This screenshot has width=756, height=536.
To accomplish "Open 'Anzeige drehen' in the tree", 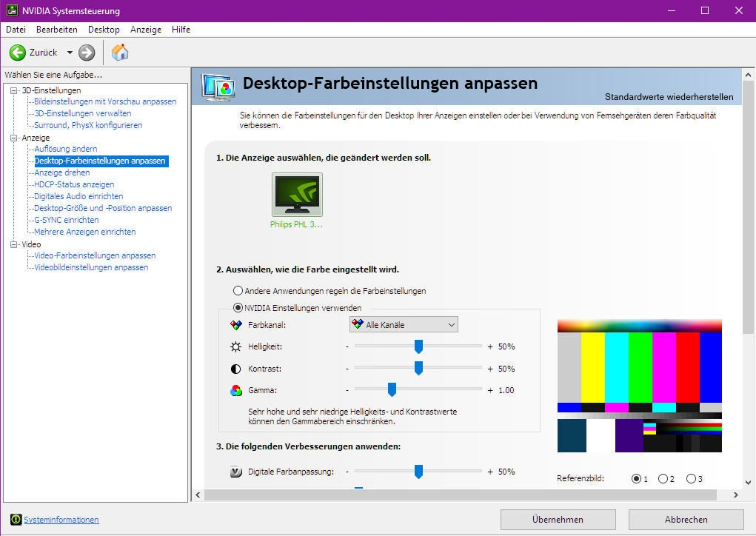I will coord(61,172).
